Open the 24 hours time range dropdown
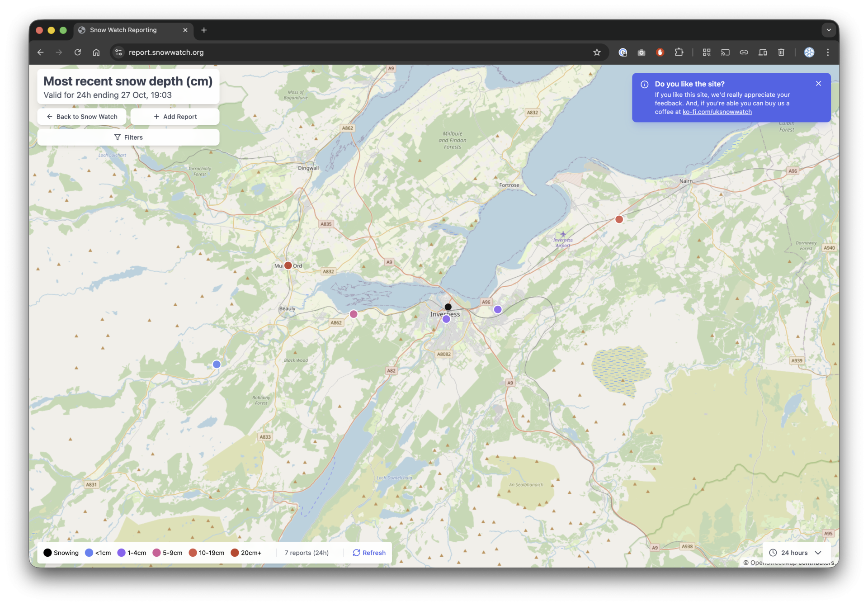This screenshot has width=868, height=606. coord(796,553)
